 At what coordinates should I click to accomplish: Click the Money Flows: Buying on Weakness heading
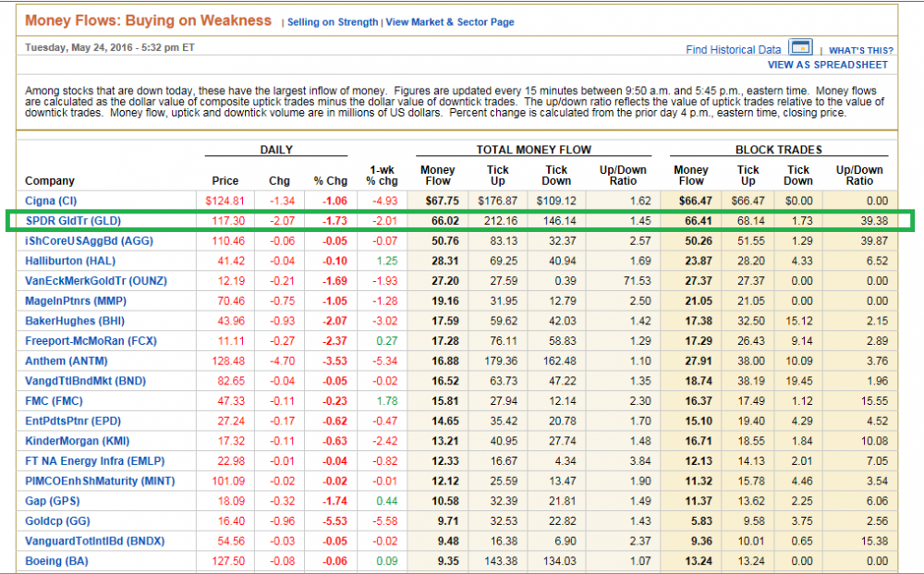[148, 20]
